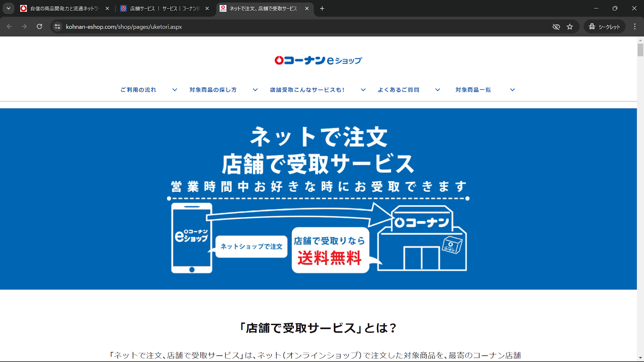Screen dimensions: 644x362
Task: Expand chevron next to 対象商品一覧
Action: [512, 90]
